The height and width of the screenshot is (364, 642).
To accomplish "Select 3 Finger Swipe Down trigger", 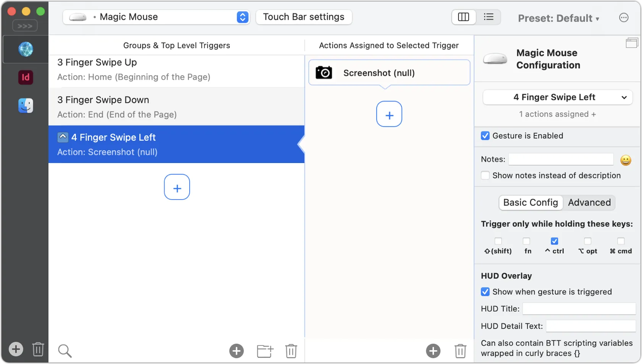I will (x=176, y=107).
